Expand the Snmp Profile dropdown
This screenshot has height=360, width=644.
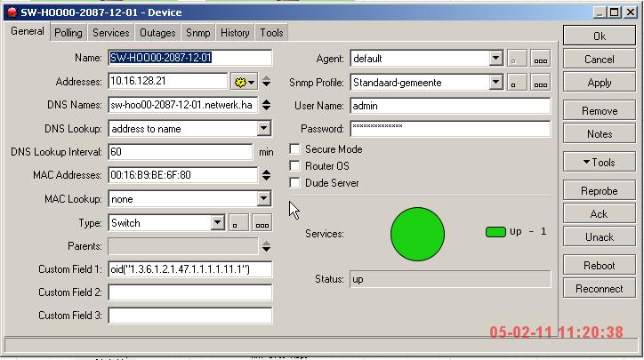[x=495, y=82]
